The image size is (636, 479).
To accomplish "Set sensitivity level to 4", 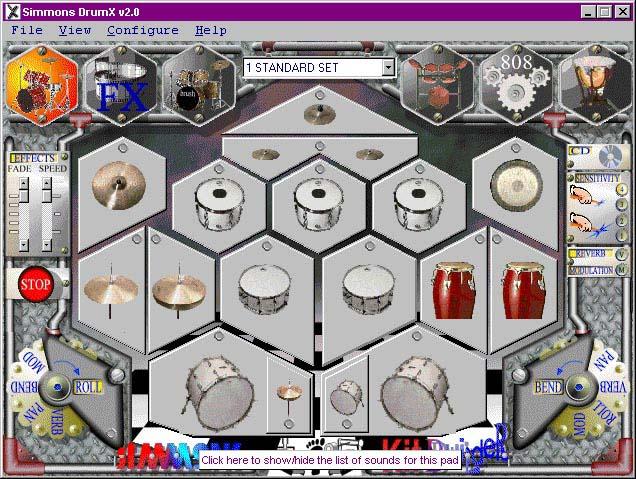I will [x=621, y=188].
